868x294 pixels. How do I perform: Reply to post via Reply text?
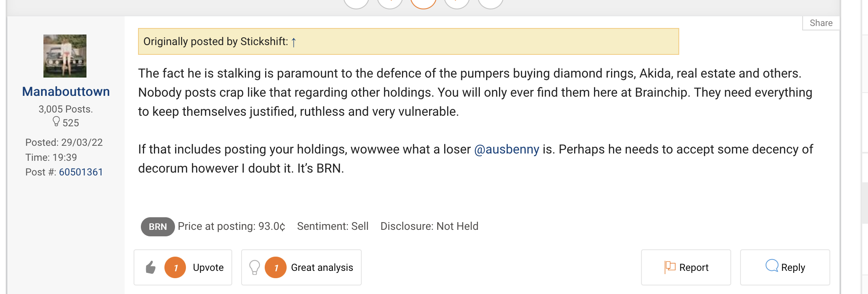(793, 268)
